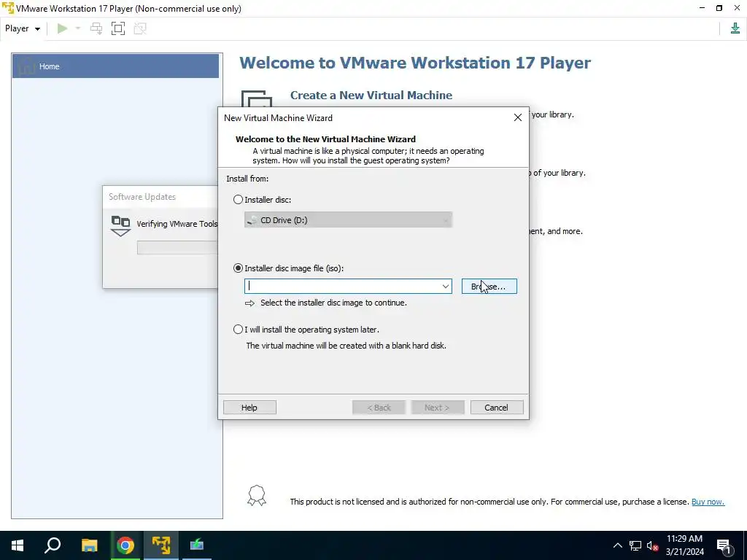Enter full screen mode icon
Viewport: 747px width, 560px height.
coord(118,28)
